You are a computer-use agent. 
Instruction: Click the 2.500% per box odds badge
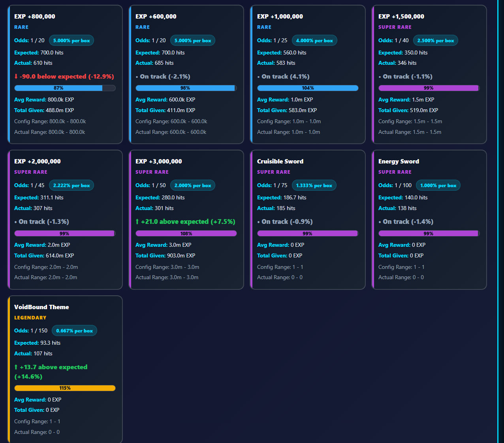(x=435, y=41)
